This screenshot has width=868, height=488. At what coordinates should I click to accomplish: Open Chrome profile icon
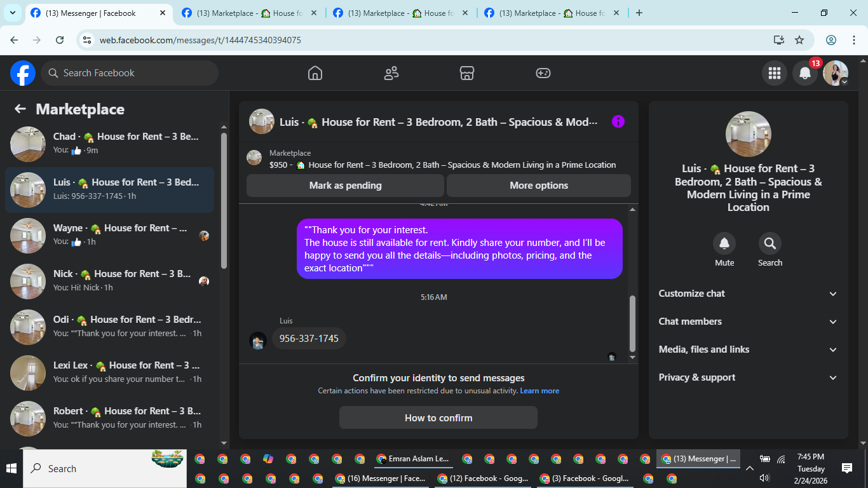pos(831,40)
